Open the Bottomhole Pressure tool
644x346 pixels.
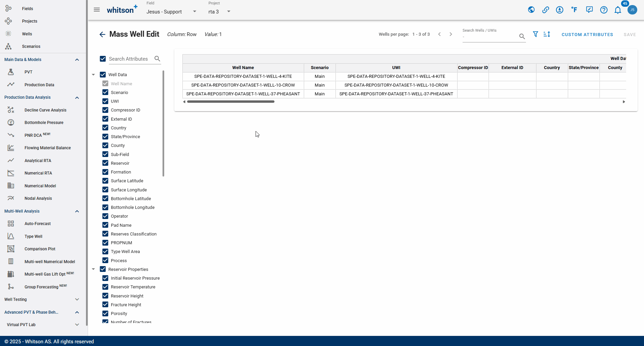tap(44, 122)
